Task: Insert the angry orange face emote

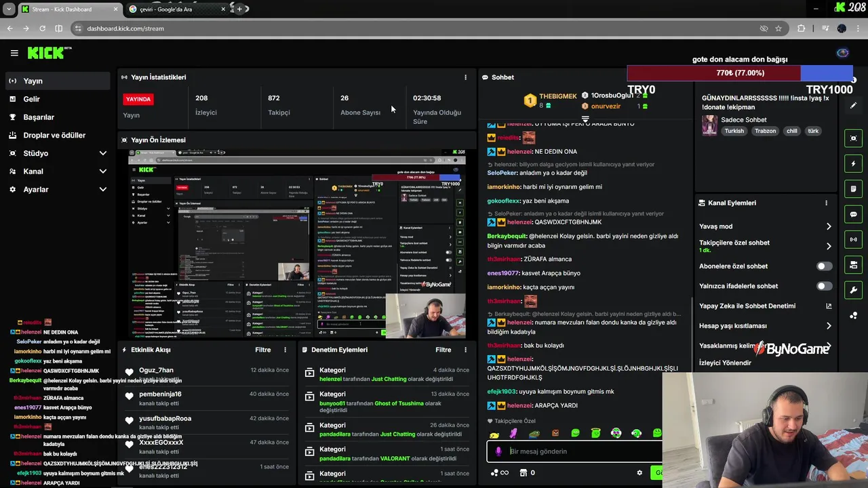Action: (555, 434)
